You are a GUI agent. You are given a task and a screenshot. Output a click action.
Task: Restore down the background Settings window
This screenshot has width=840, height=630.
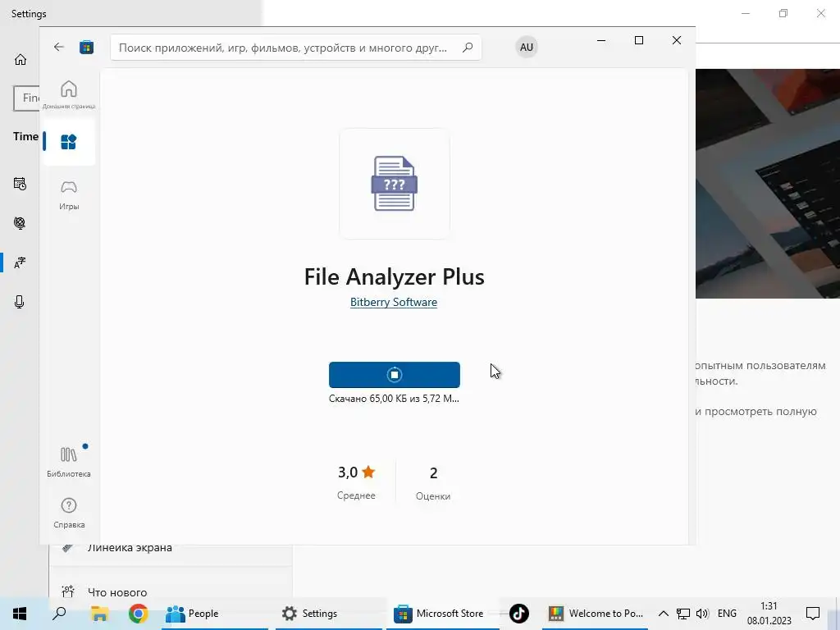(783, 13)
